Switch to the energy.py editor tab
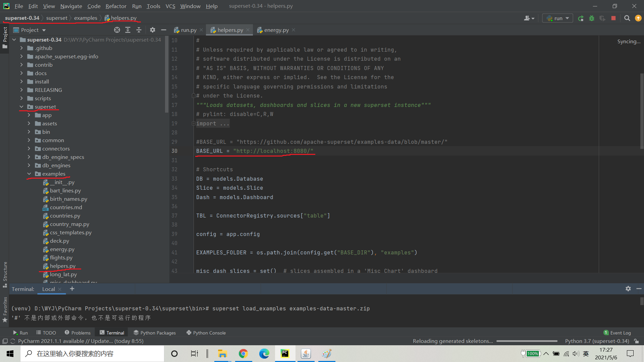Image resolution: width=644 pixels, height=362 pixels. tap(276, 30)
